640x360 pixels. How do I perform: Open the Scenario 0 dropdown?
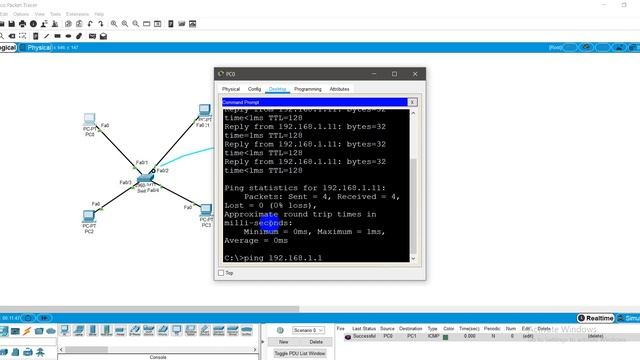click(308, 330)
